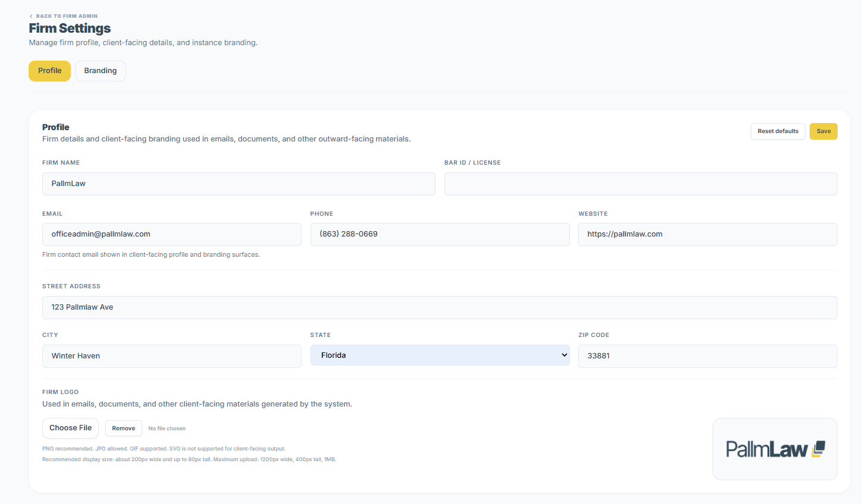
Task: Click the back chevron arrow icon
Action: (31, 16)
